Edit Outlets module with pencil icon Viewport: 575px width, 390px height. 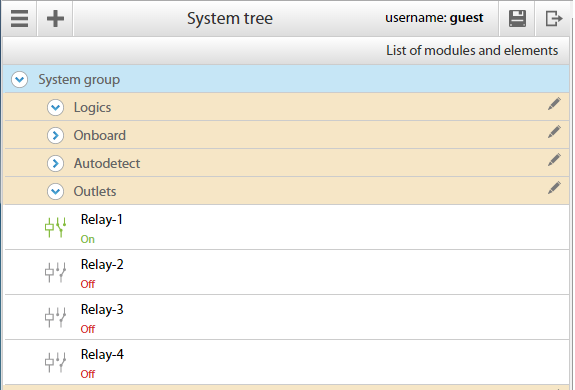(554, 187)
